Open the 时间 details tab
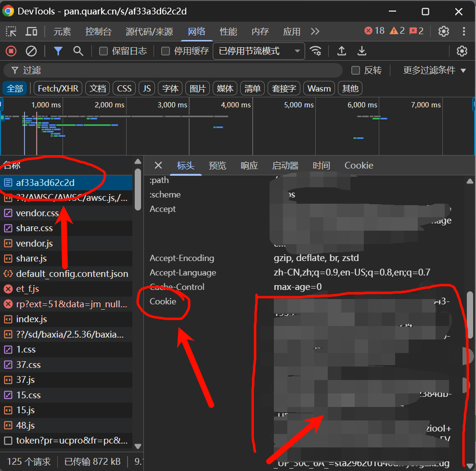This screenshot has height=471, width=476. pos(322,166)
